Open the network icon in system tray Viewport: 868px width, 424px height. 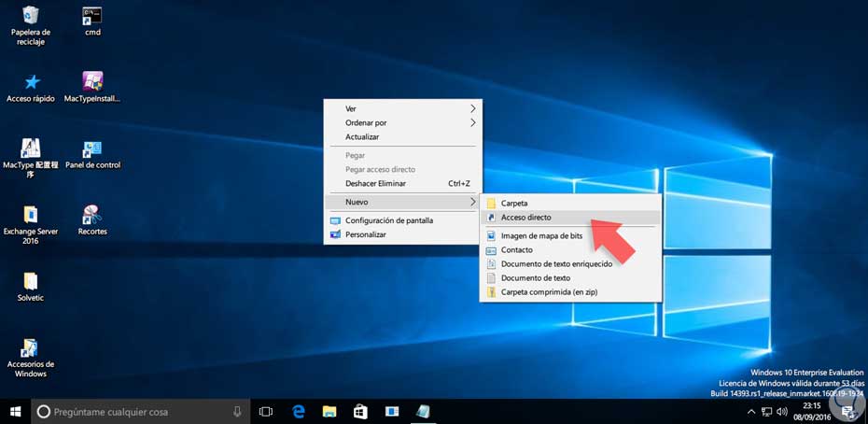click(766, 412)
